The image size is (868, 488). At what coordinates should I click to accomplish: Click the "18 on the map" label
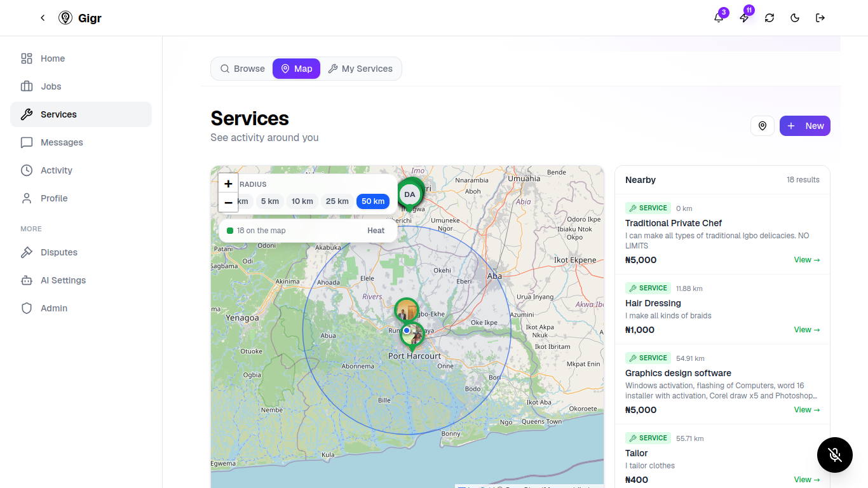click(x=261, y=231)
